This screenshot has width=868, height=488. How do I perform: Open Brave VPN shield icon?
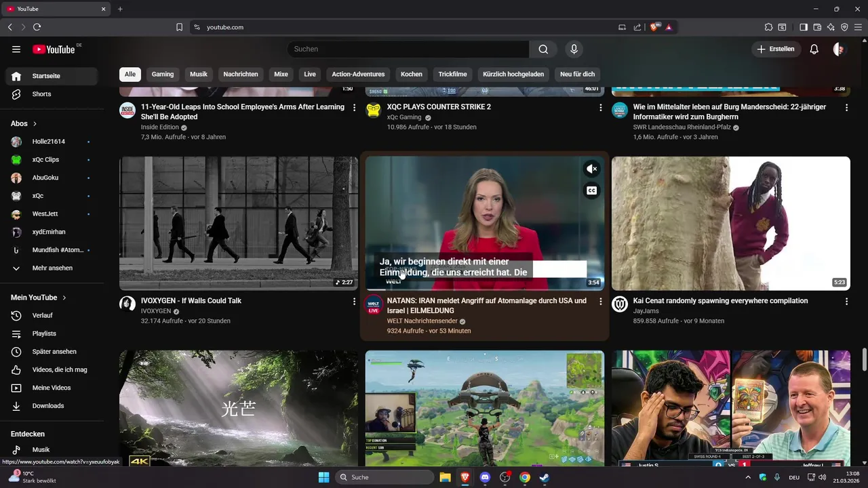(844, 27)
